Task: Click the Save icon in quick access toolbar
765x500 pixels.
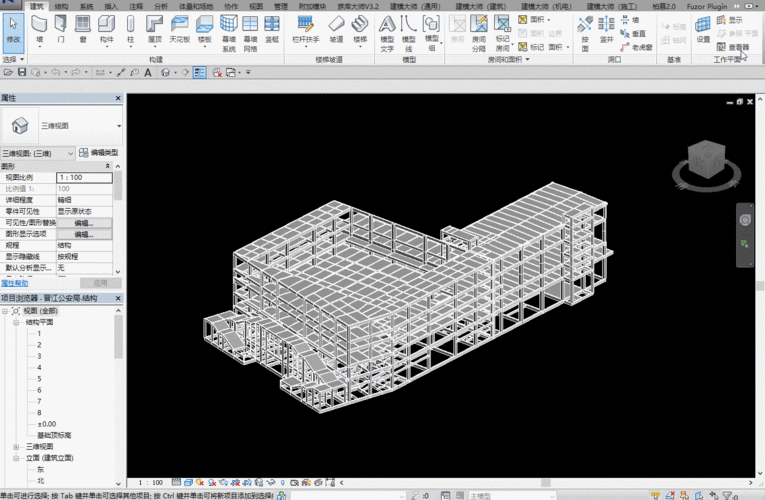Action: point(22,72)
